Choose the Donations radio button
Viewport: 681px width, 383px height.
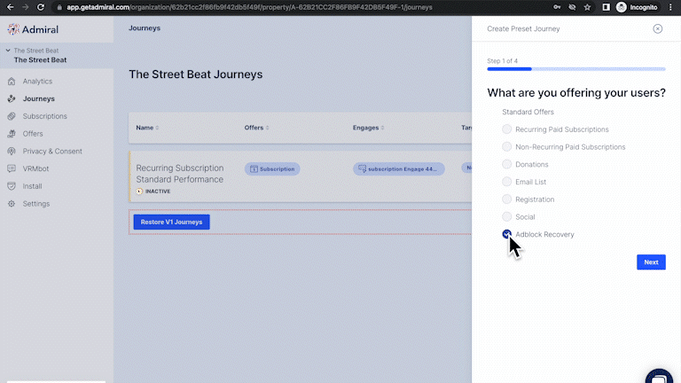[x=506, y=164]
